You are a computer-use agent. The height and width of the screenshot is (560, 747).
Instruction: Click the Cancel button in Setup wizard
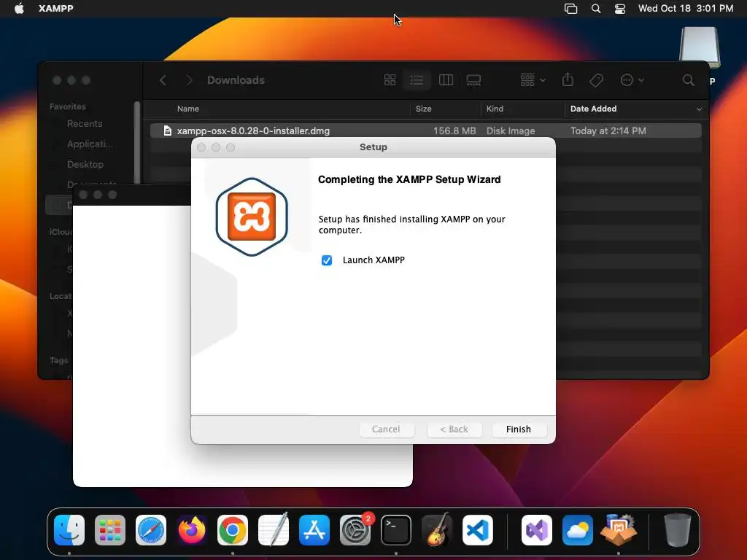point(386,429)
